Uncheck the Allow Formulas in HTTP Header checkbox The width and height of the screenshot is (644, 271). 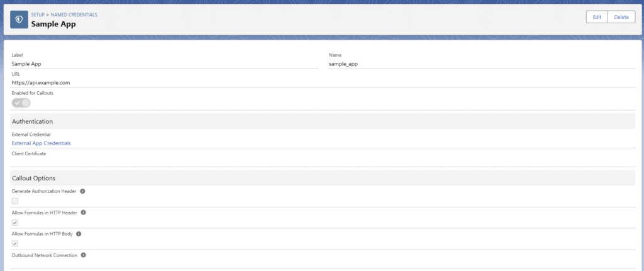click(15, 223)
